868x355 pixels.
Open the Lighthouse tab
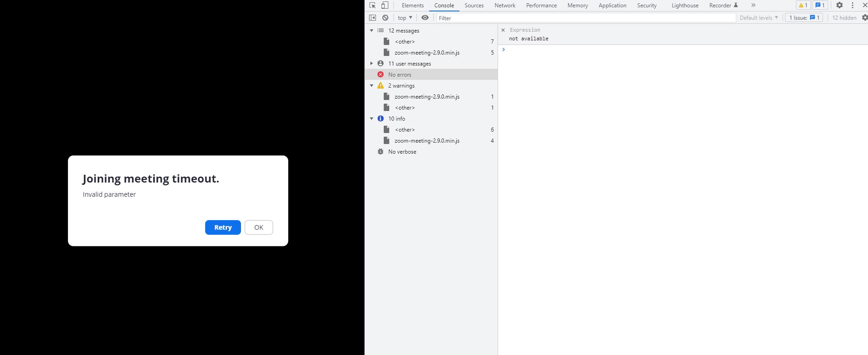(685, 6)
